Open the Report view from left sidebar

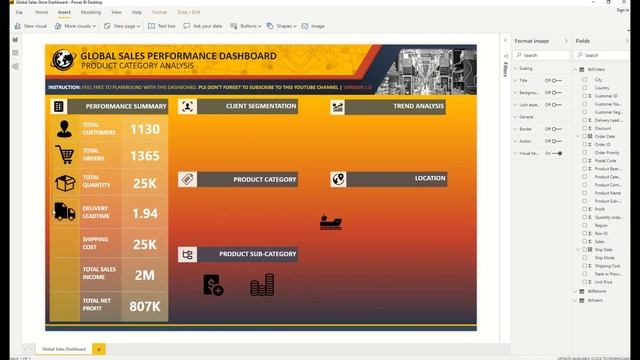pyautogui.click(x=16, y=40)
